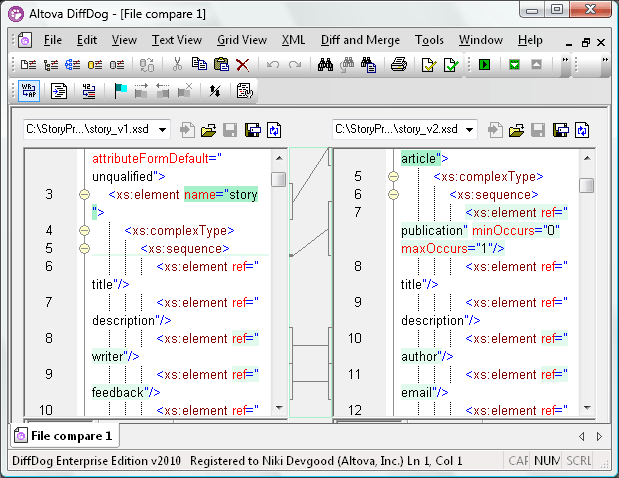Click the 'author' text in right pane

[x=420, y=356]
